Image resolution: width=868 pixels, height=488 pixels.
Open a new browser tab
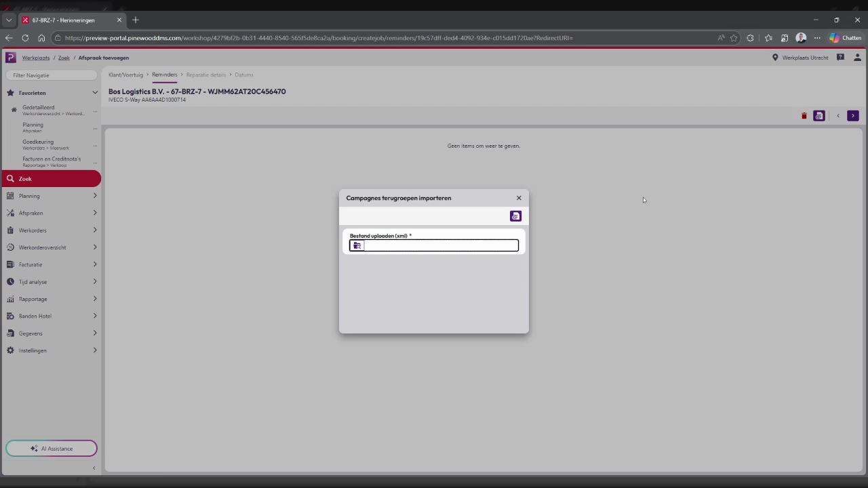coord(136,20)
